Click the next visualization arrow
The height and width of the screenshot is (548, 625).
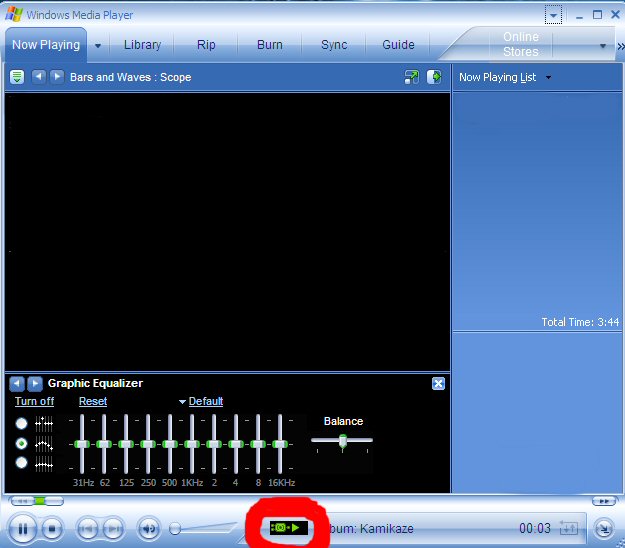57,77
